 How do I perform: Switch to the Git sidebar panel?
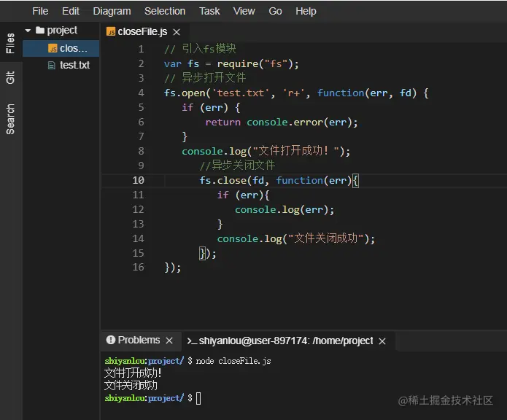10,77
